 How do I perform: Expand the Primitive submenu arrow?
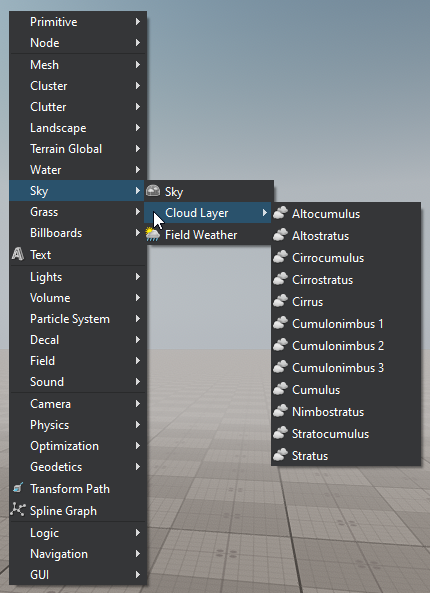point(138,22)
